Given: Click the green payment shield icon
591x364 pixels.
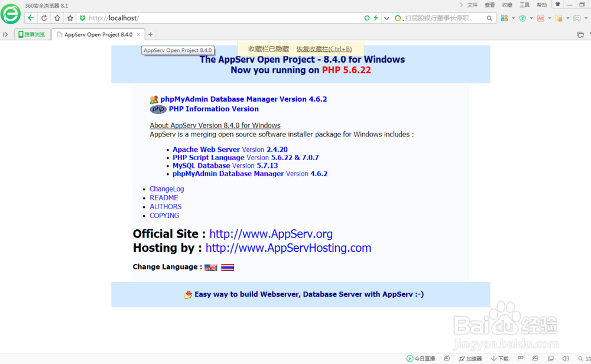Looking at the screenshot, I should point(522,18).
